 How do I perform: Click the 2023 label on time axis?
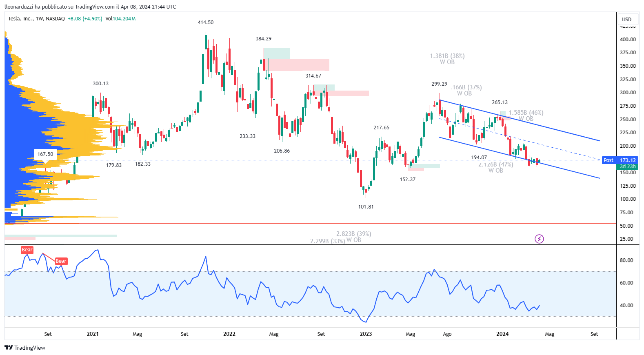coord(366,334)
